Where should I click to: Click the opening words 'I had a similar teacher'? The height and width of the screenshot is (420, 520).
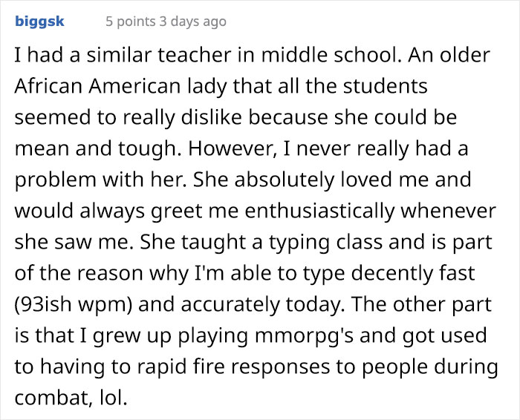[123, 55]
